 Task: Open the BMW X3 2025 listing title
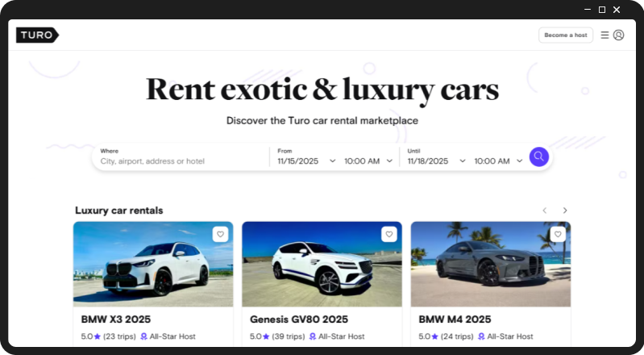pos(116,319)
